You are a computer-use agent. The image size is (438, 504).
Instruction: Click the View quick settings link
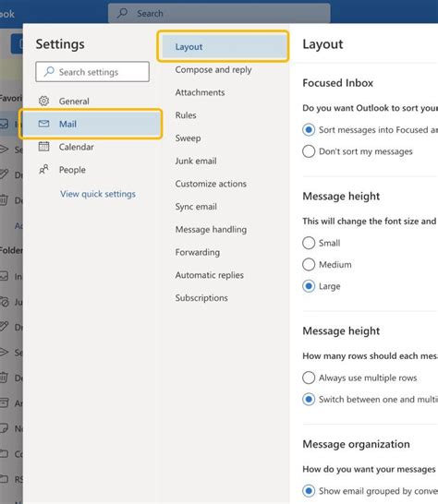click(98, 194)
